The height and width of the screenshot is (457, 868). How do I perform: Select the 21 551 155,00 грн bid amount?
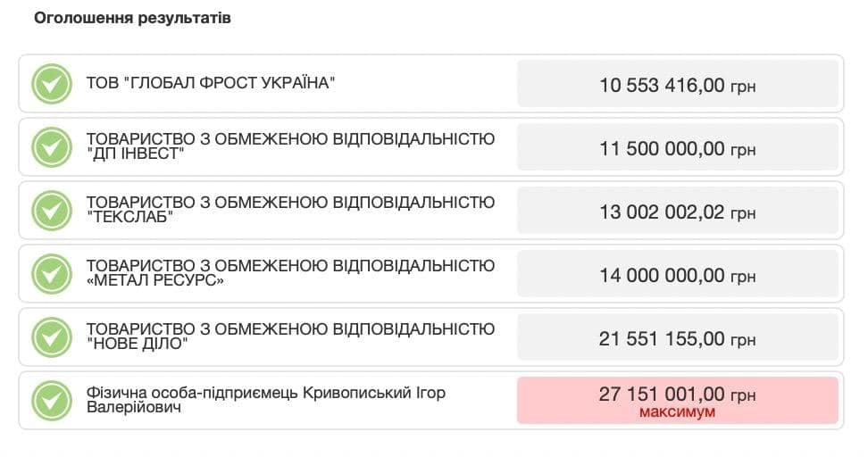pos(678,338)
